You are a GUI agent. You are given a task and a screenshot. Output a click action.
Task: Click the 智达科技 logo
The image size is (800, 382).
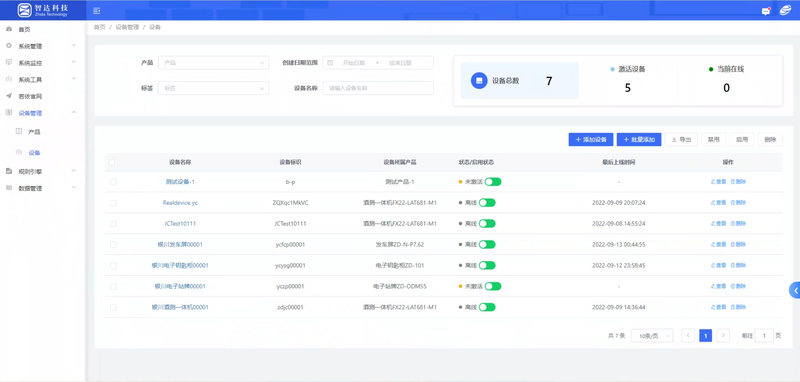click(43, 10)
